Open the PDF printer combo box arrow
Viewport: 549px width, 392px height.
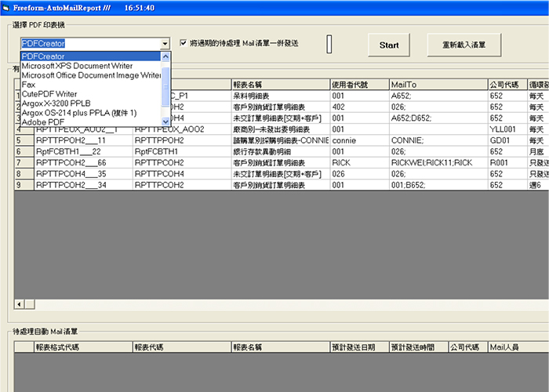coord(165,44)
